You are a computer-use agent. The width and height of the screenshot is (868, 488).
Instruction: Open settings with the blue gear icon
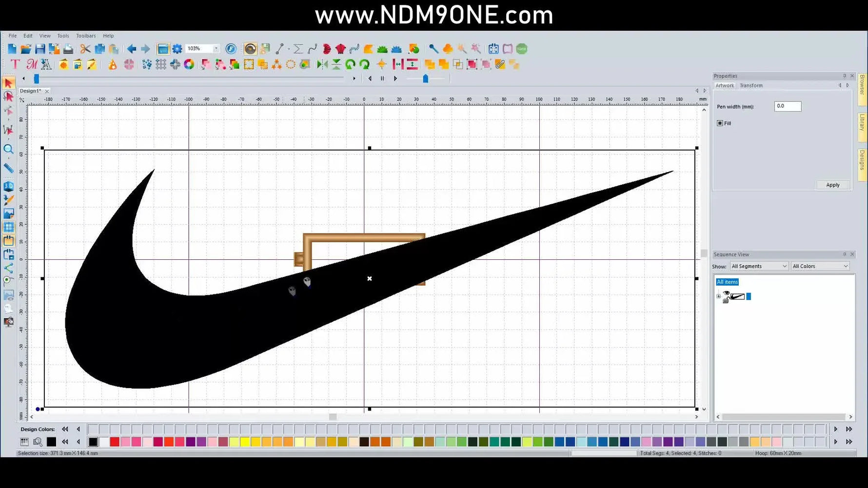coord(177,49)
